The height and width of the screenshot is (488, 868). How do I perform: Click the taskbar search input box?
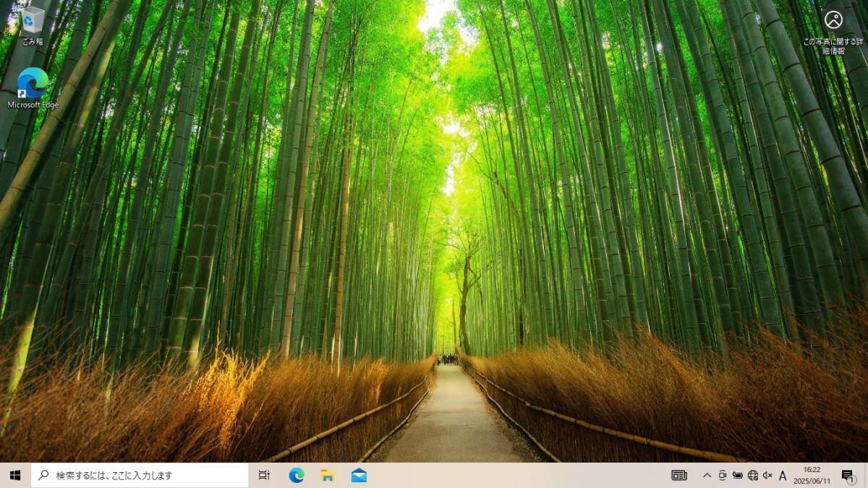click(x=140, y=475)
